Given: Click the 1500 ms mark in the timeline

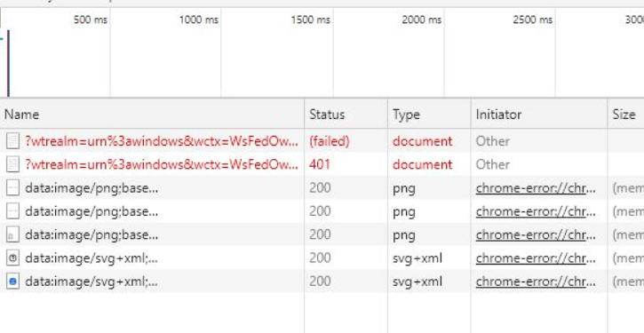Looking at the screenshot, I should 311,20.
